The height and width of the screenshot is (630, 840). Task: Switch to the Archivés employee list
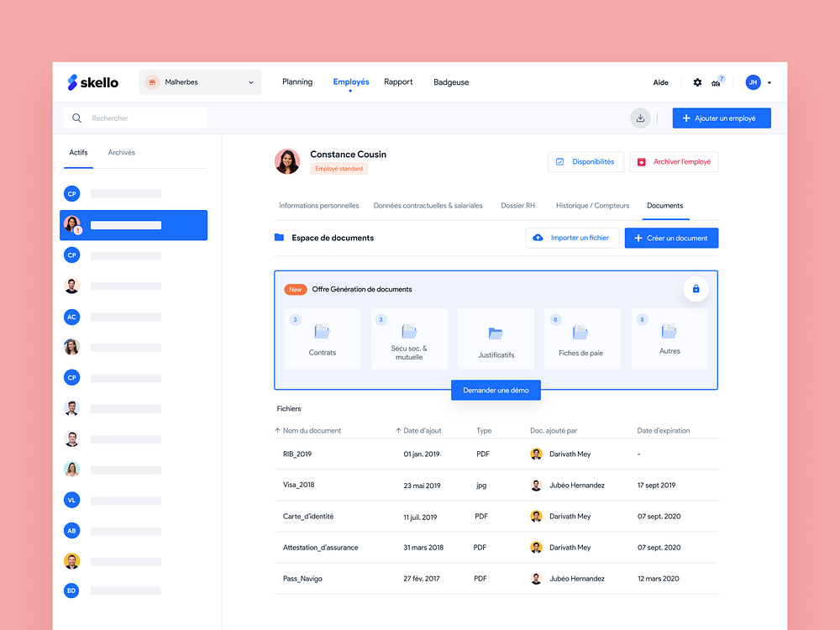[x=121, y=152]
